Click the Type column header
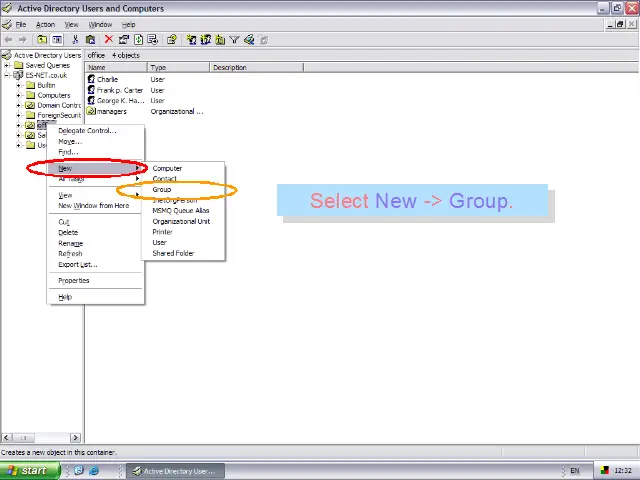 click(x=178, y=67)
